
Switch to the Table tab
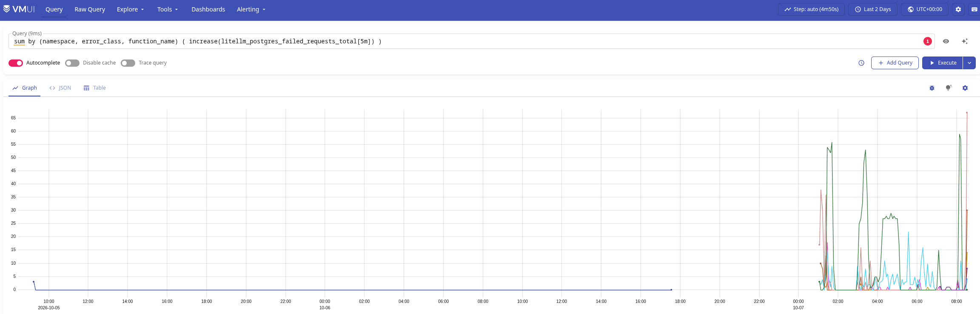click(95, 88)
